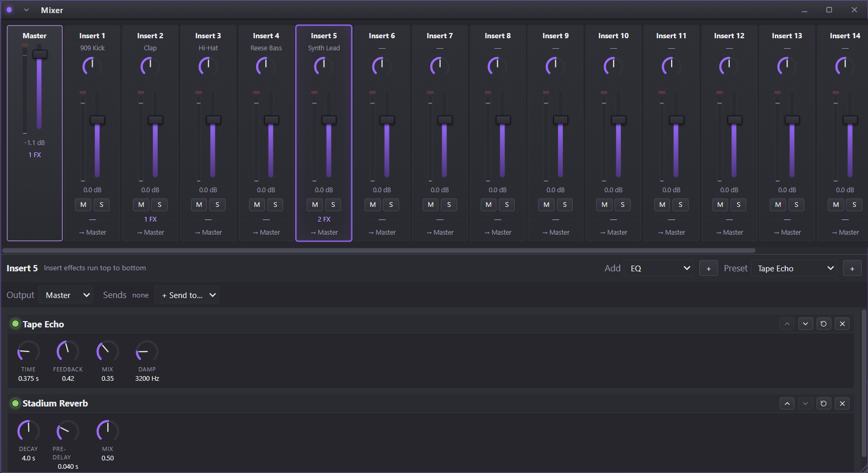Solo Insert 3 Hi-Hat
Viewport: 868px width, 473px height.
[217, 205]
